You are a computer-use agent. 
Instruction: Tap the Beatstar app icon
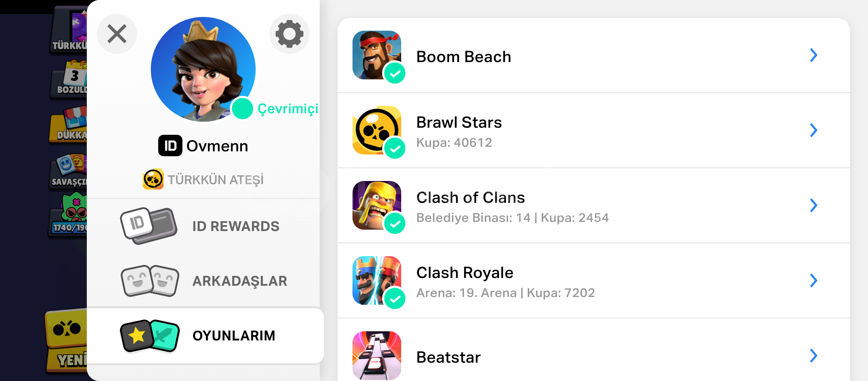[376, 356]
